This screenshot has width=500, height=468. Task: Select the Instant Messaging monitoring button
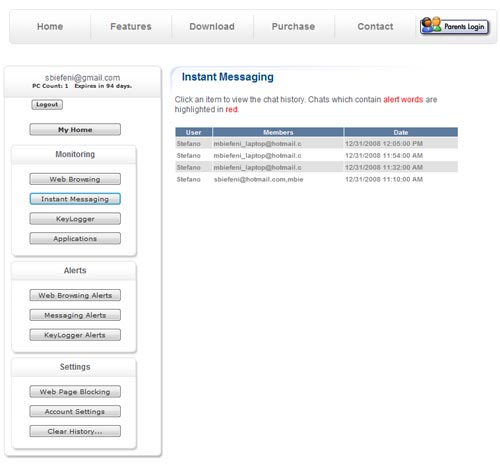click(75, 199)
